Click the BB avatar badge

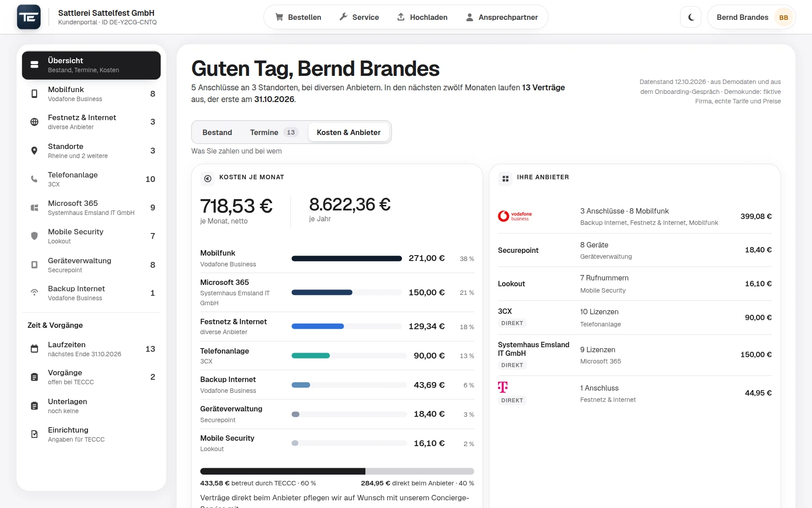tap(784, 18)
